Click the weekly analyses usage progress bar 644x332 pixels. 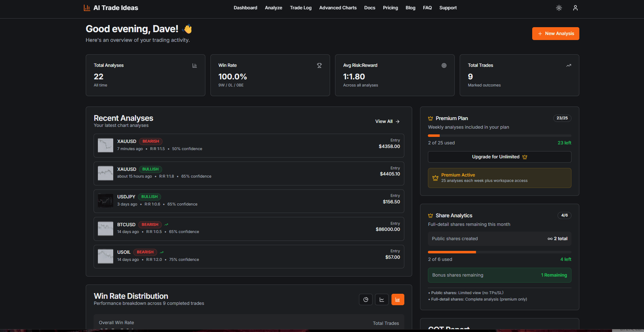pyautogui.click(x=499, y=136)
